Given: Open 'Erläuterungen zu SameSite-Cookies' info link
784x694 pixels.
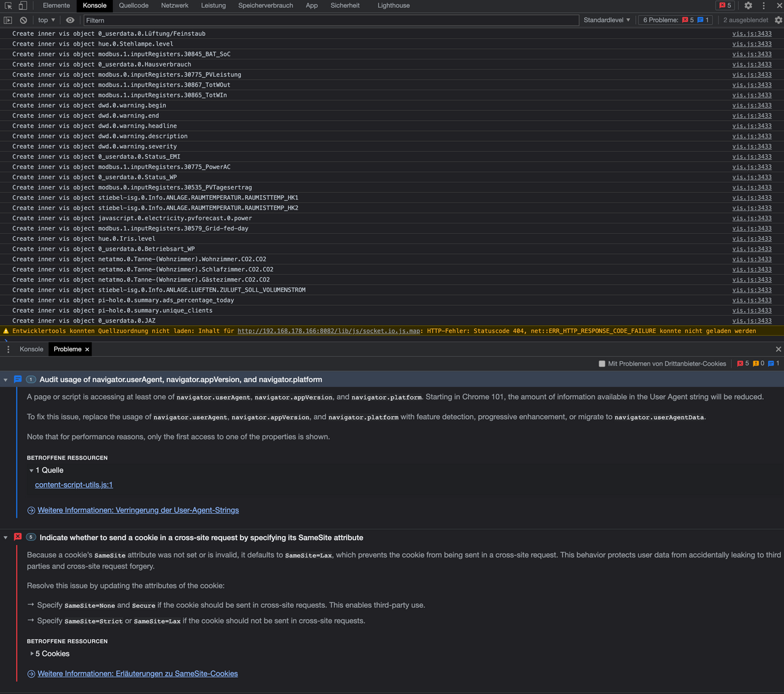Looking at the screenshot, I should point(138,673).
